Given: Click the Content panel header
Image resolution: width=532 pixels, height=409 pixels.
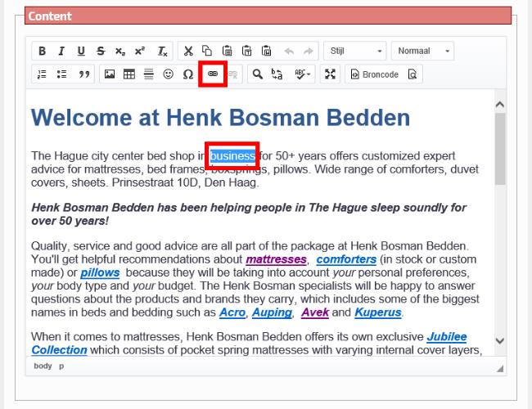Looking at the screenshot, I should click(268, 16).
